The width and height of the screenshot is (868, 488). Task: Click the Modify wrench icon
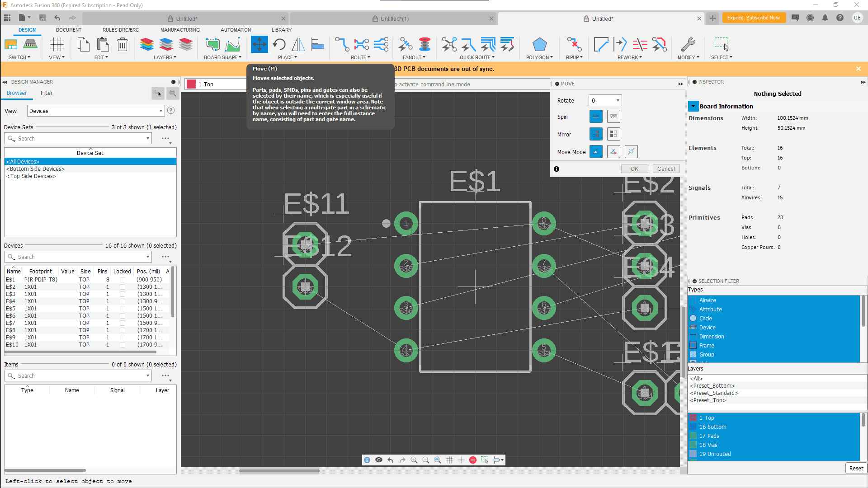pos(688,45)
